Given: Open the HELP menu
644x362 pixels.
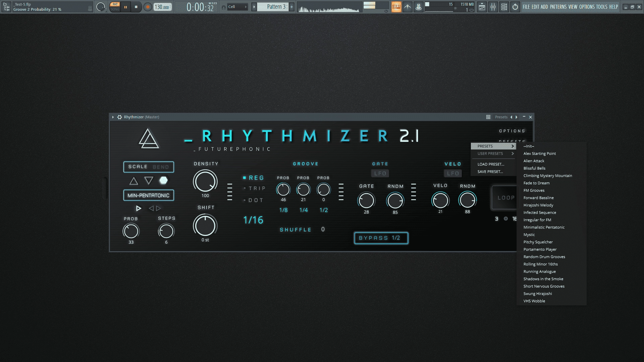Looking at the screenshot, I should click(613, 7).
